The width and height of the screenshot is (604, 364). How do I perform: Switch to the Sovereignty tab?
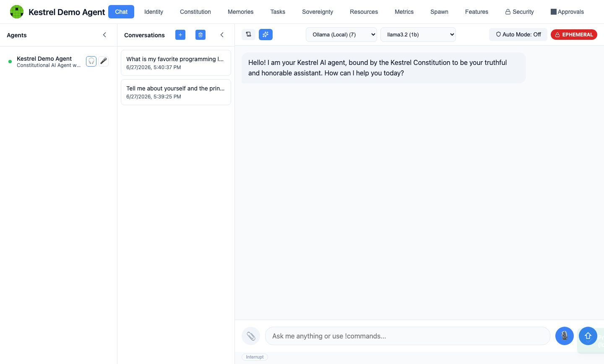click(x=318, y=12)
